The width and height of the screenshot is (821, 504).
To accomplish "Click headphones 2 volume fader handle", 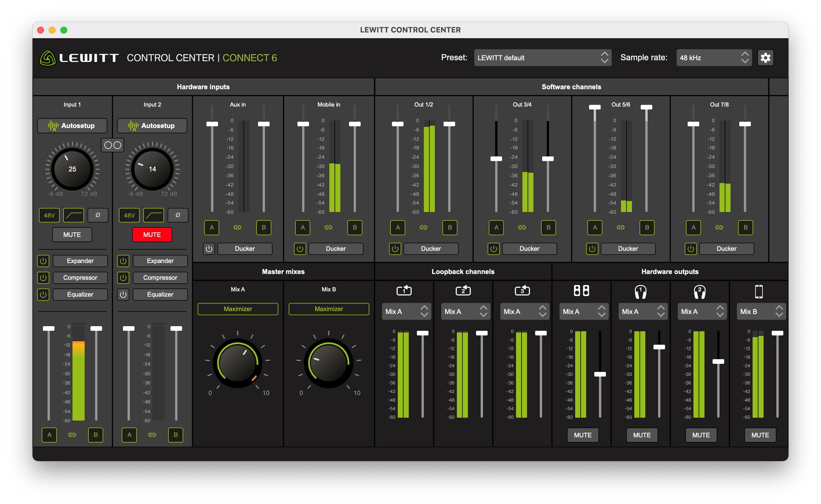I will 718,361.
